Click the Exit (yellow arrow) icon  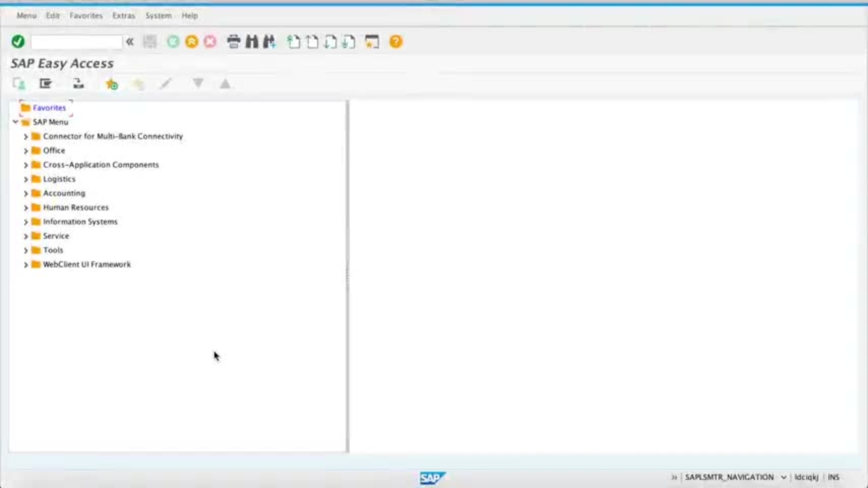(191, 42)
